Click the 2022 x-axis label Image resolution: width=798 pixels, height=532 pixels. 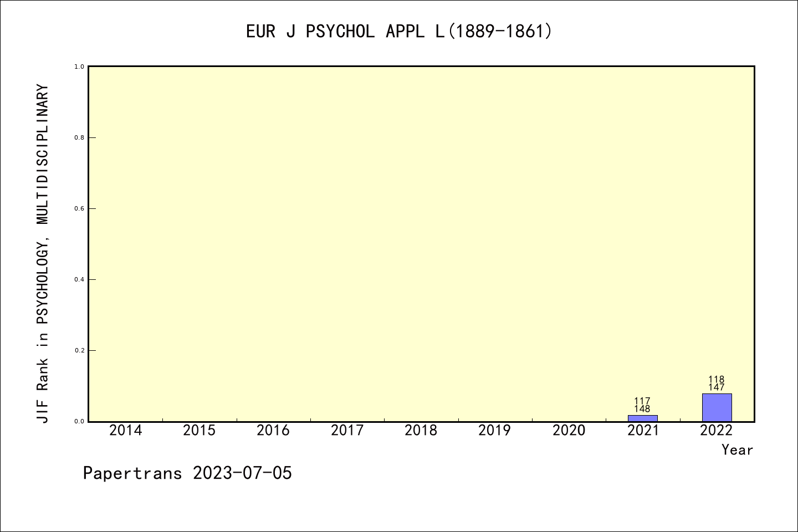(x=717, y=431)
